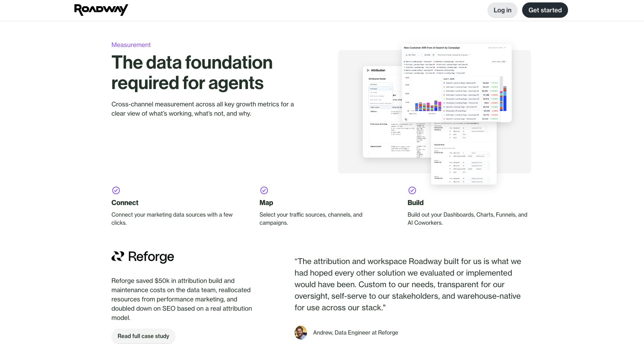
Task: Click the Attribution panel header icon
Action: click(x=368, y=70)
